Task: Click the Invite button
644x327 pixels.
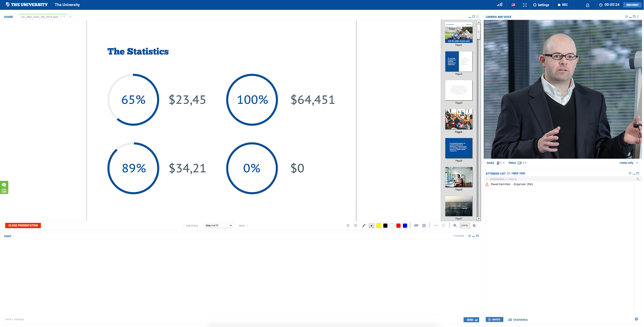Action: [494, 320]
